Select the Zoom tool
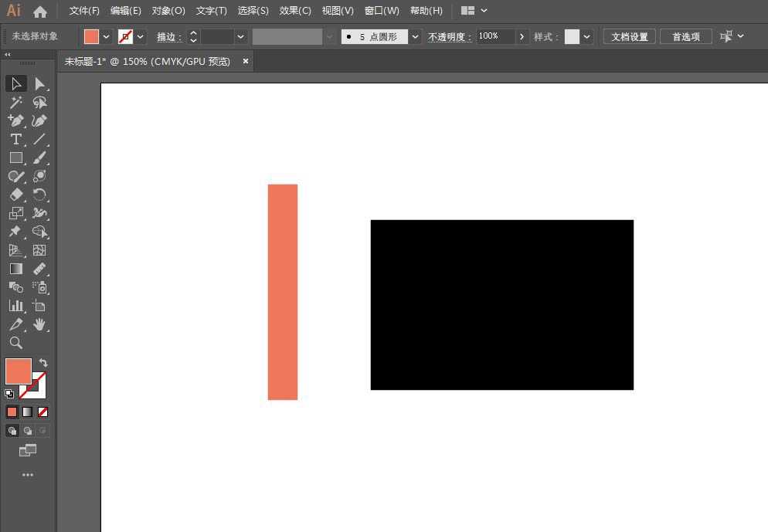Screen dimensions: 768x532 [x=15, y=343]
